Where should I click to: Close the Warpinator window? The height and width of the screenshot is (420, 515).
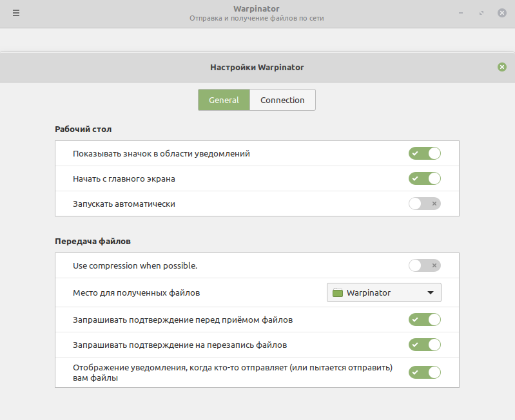pos(501,13)
